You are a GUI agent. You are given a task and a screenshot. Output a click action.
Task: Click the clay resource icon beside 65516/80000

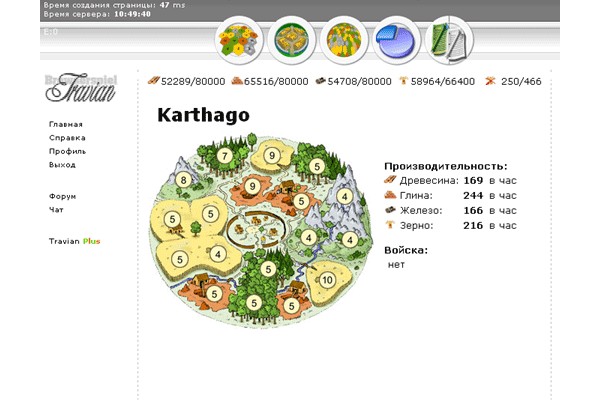pos(237,81)
